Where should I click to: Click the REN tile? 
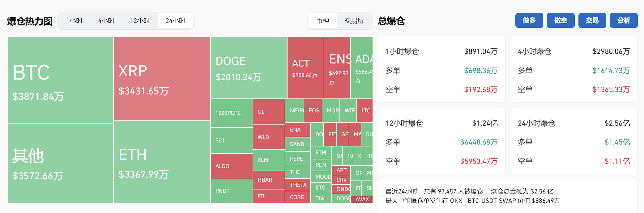321,165
